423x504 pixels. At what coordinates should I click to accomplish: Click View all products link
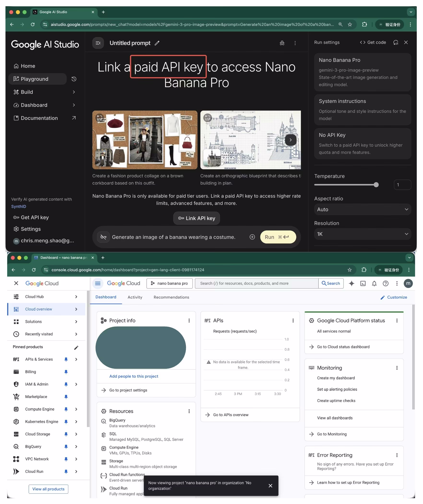coord(48,489)
